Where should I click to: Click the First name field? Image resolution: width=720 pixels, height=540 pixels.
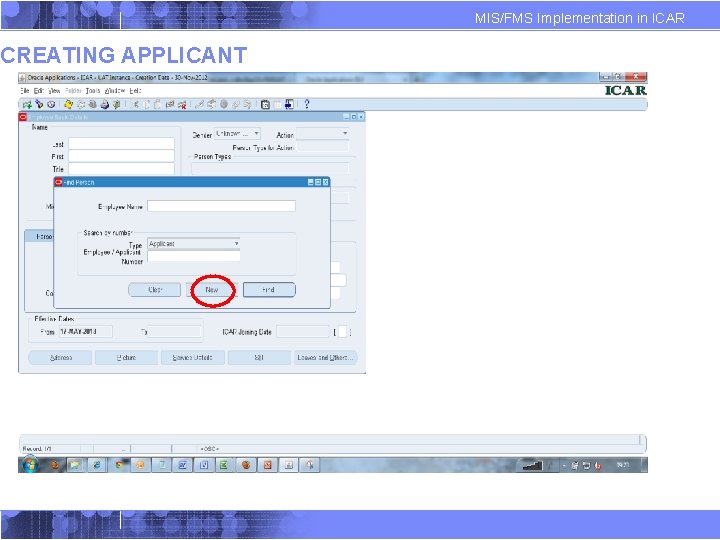pyautogui.click(x=122, y=156)
